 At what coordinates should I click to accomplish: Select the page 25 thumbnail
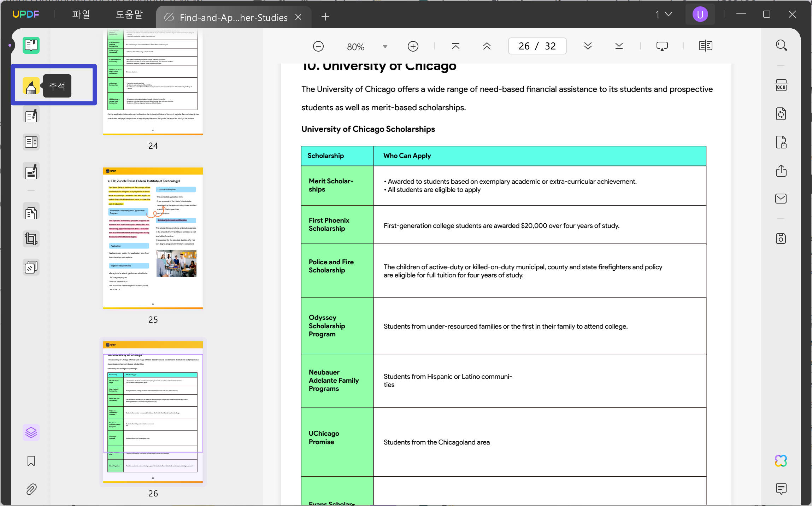coord(153,238)
